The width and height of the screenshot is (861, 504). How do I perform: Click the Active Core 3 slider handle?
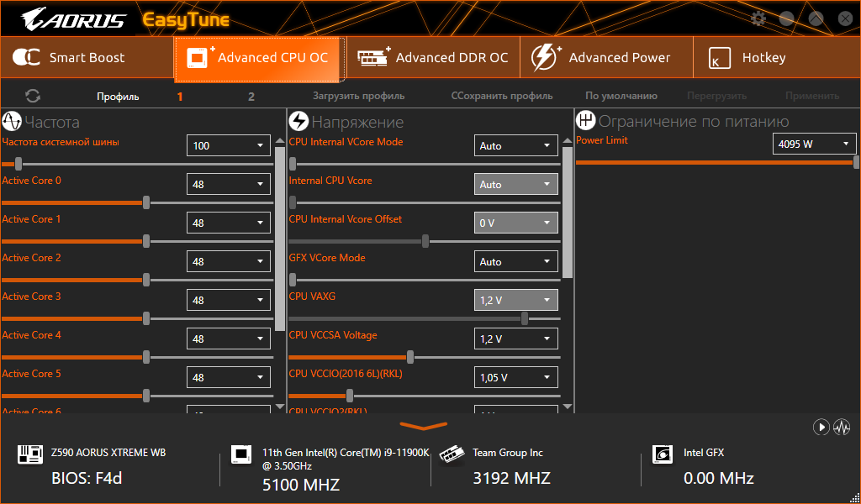click(146, 318)
